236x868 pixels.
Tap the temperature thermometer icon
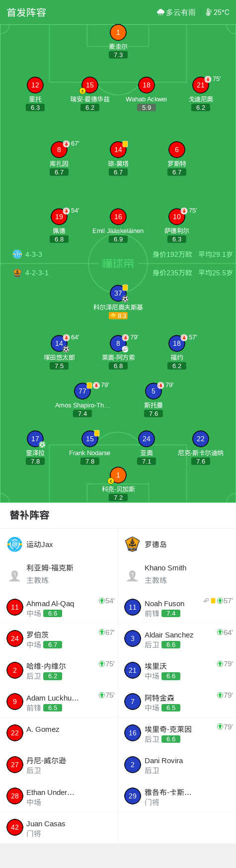[209, 12]
